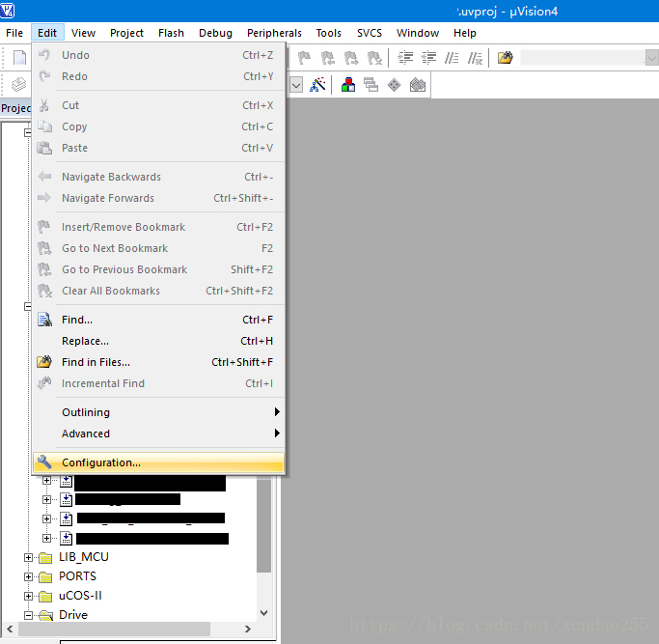Expand the Outlining submenu
The image size is (659, 644).
pos(158,412)
